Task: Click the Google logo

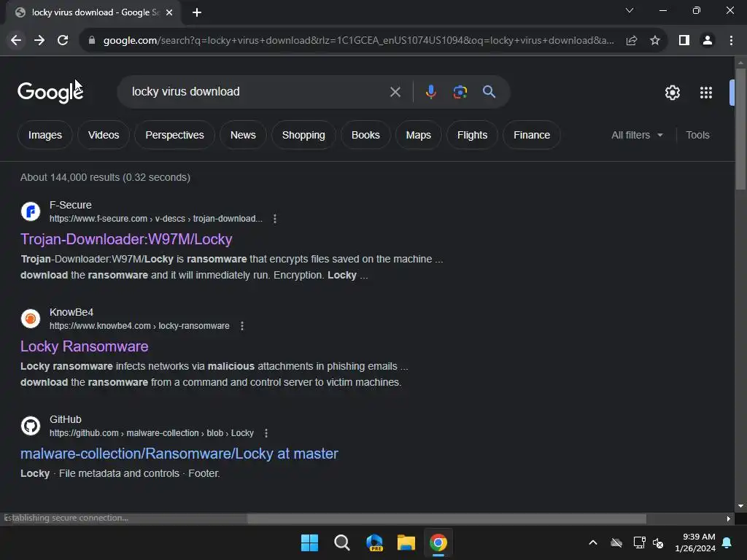Action: (x=50, y=92)
